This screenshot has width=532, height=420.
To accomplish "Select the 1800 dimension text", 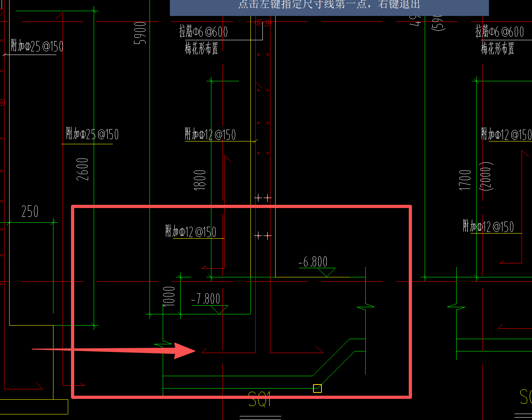I will tap(200, 180).
